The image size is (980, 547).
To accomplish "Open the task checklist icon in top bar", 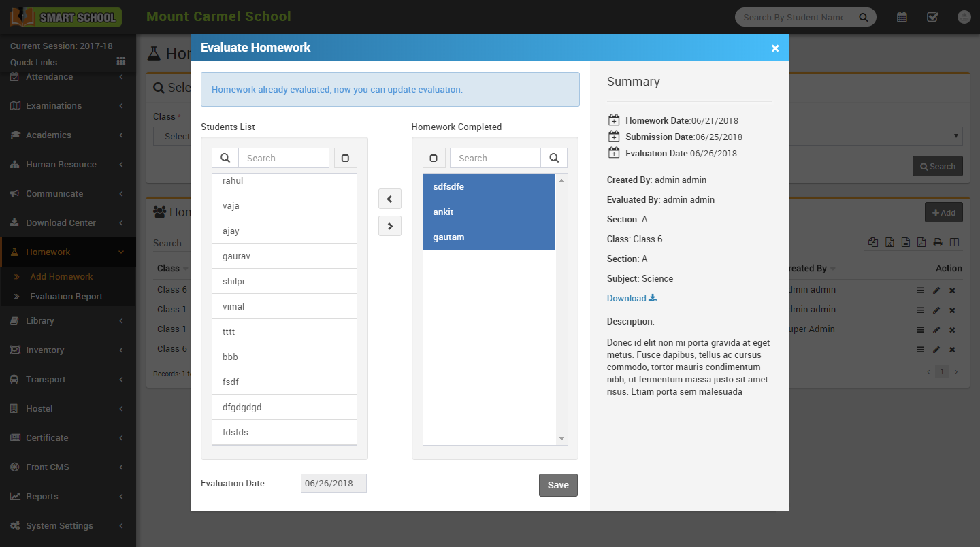I will click(x=932, y=17).
